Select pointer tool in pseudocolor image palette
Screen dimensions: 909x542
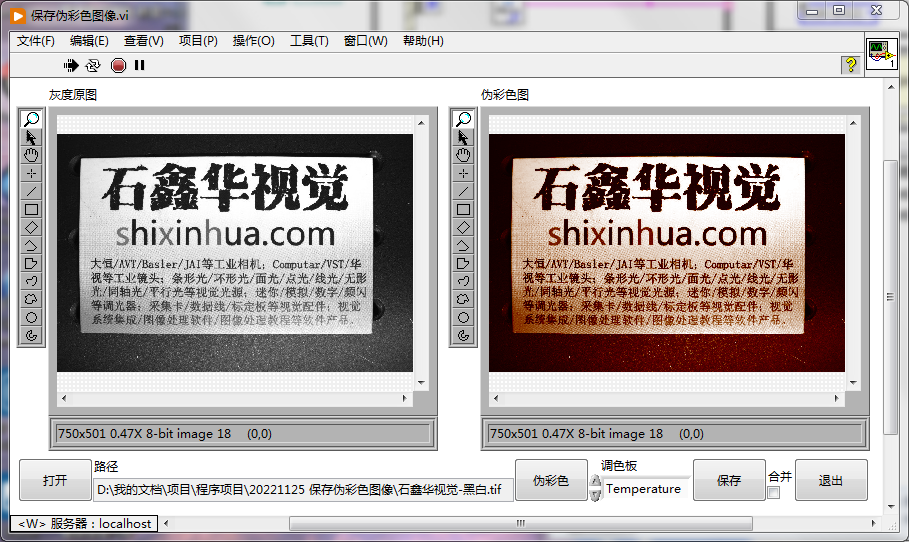(463, 138)
